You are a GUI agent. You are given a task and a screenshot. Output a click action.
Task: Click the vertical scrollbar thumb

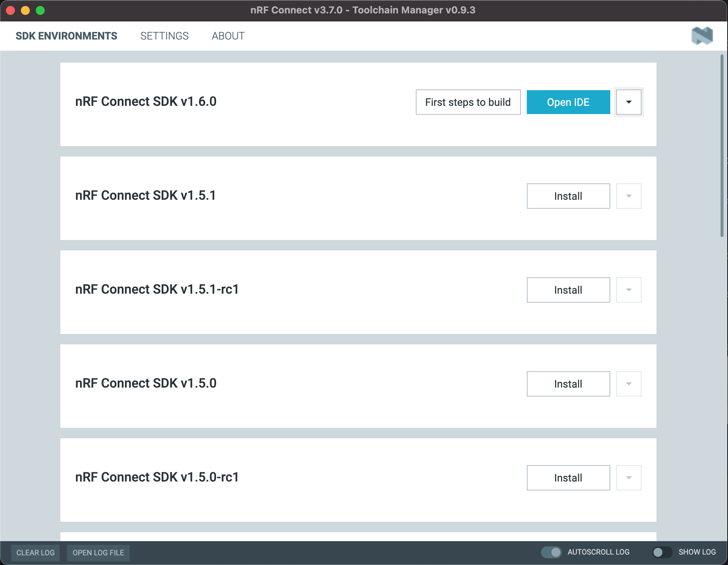[722, 146]
